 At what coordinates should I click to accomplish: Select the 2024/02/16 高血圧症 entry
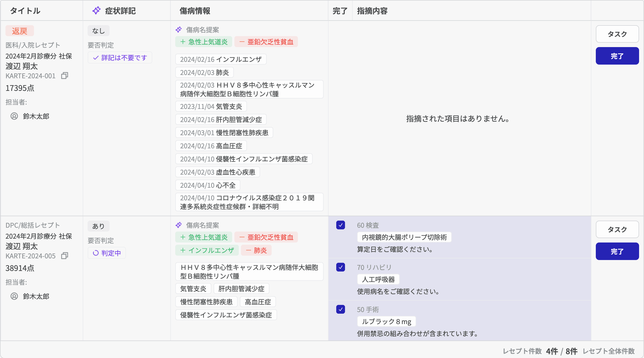[x=211, y=146]
